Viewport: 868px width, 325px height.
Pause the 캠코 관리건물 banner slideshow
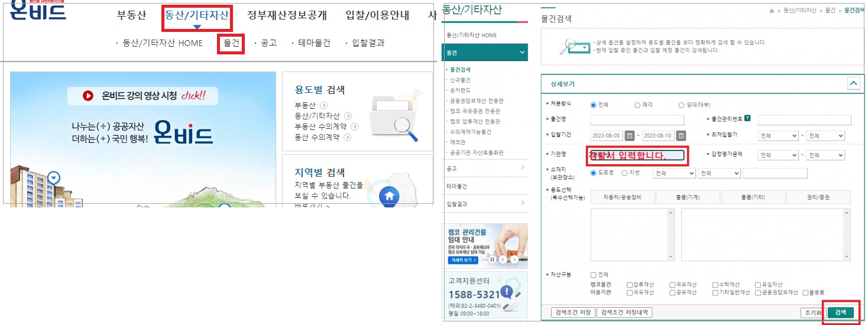click(492, 259)
